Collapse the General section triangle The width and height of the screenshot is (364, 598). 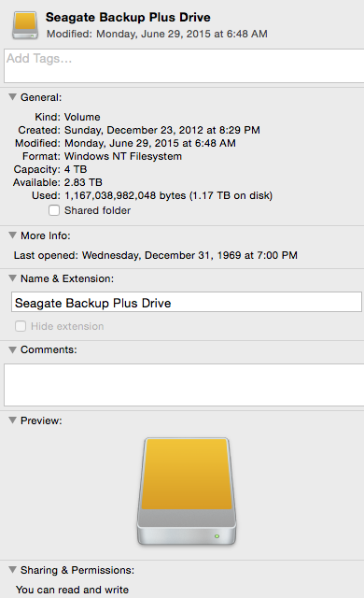tap(12, 97)
